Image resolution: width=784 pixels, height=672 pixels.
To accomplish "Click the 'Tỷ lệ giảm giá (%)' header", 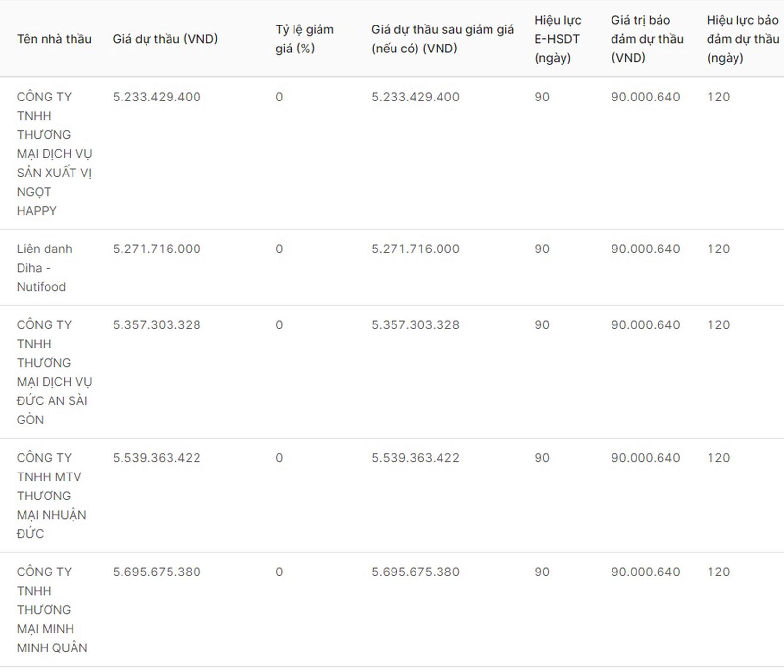I will 304,39.
